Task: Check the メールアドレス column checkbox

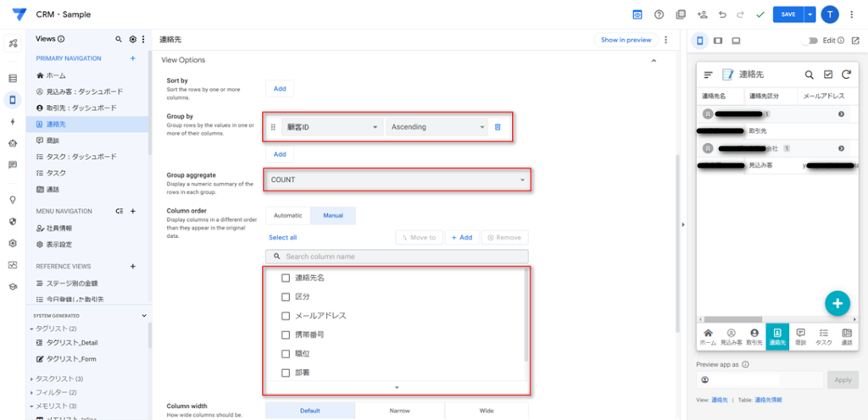Action: (x=286, y=316)
